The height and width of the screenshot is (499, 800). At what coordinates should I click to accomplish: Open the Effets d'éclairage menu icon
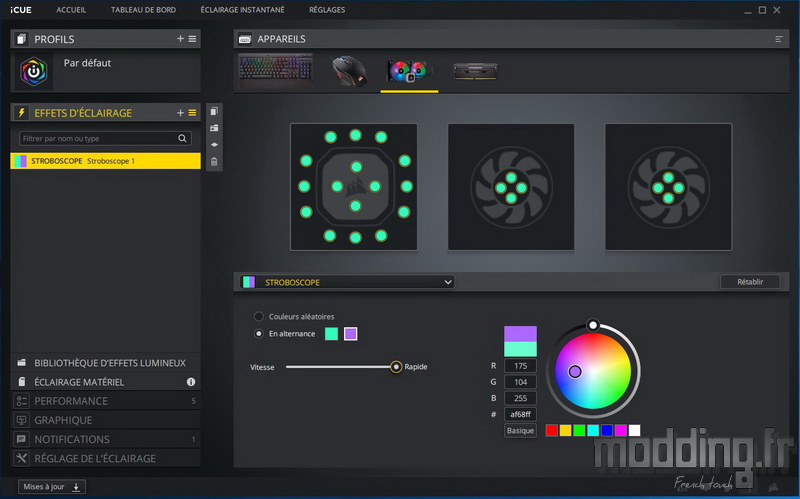tap(192, 113)
